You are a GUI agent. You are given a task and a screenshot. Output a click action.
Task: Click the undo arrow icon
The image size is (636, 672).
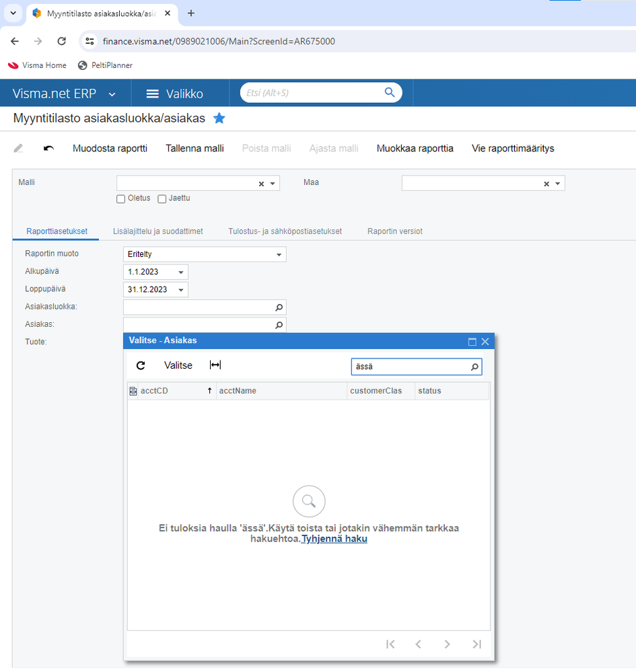pos(48,148)
